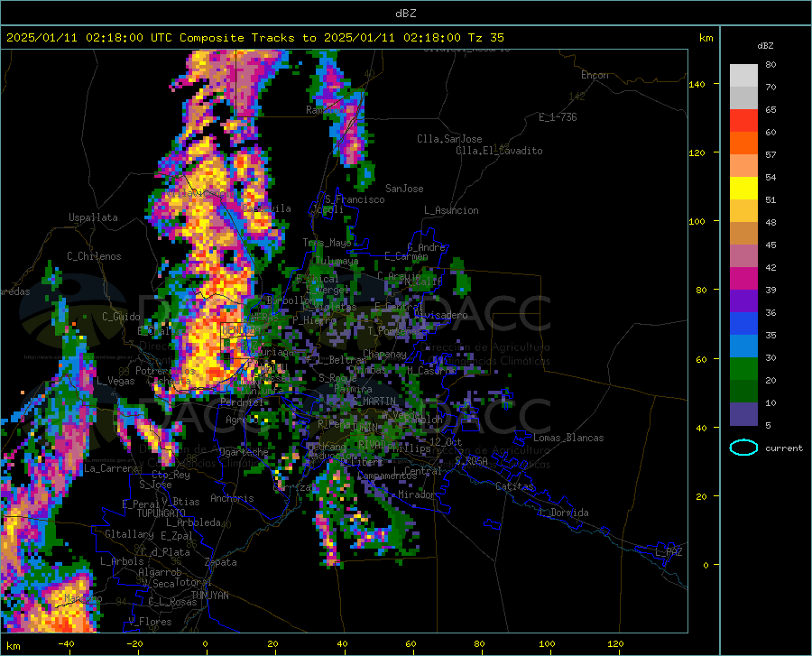Click the L_Asuncion location label

click(451, 210)
